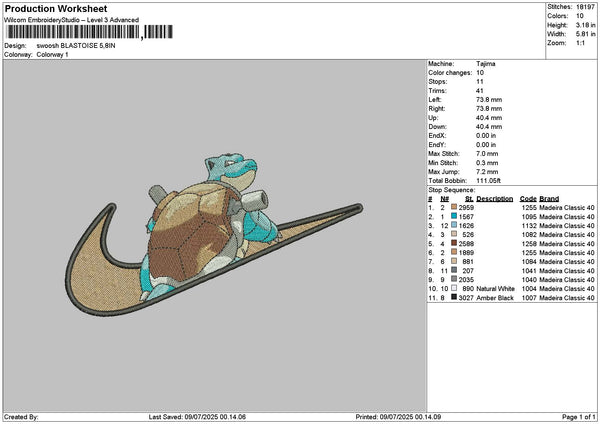Click the Colorway 1 value
600x424 pixels.
pyautogui.click(x=53, y=54)
